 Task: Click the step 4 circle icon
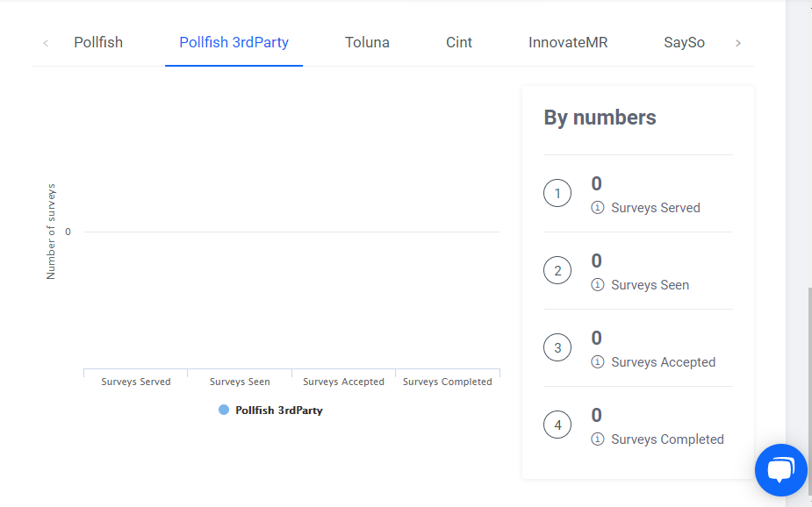(557, 425)
